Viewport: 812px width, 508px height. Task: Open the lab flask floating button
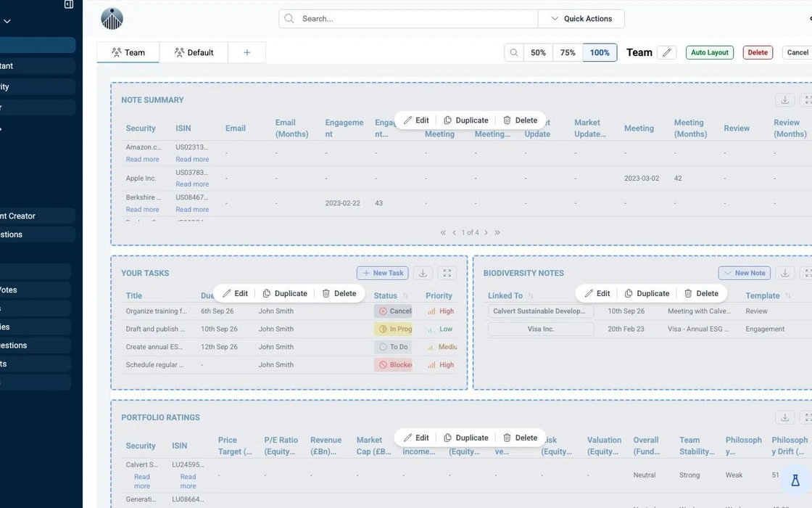(795, 480)
